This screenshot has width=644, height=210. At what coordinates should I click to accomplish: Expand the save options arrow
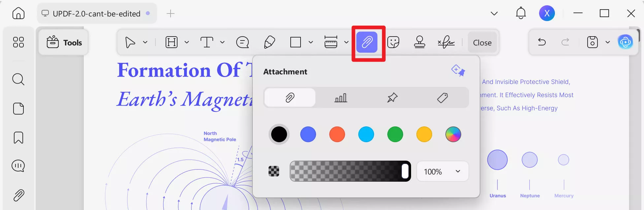pyautogui.click(x=608, y=42)
